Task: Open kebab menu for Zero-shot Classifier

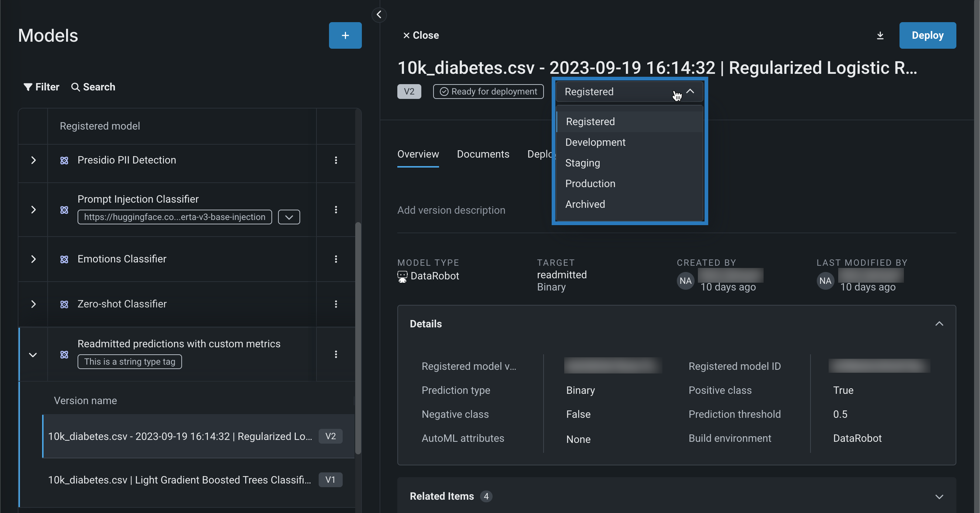Action: pos(336,304)
